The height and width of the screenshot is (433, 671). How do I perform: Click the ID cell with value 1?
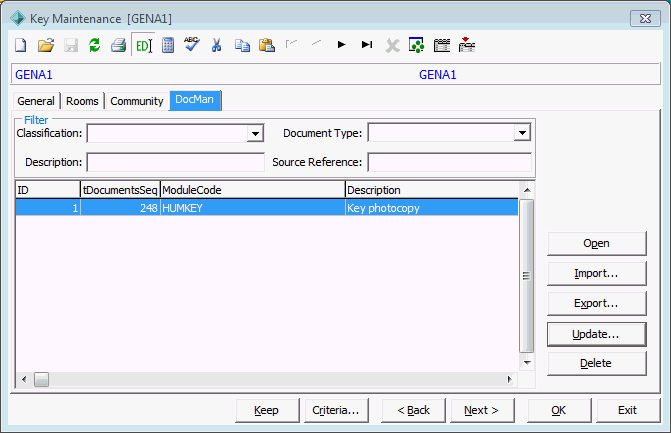48,208
